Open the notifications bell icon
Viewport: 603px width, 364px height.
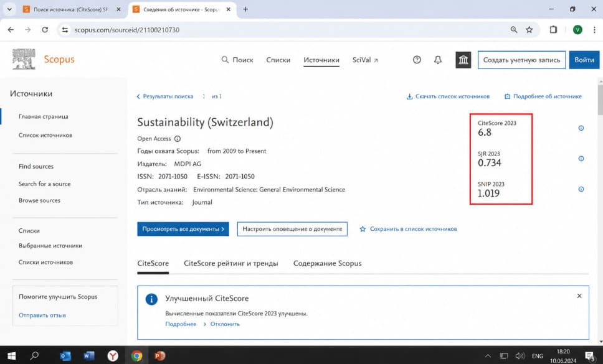click(x=438, y=60)
